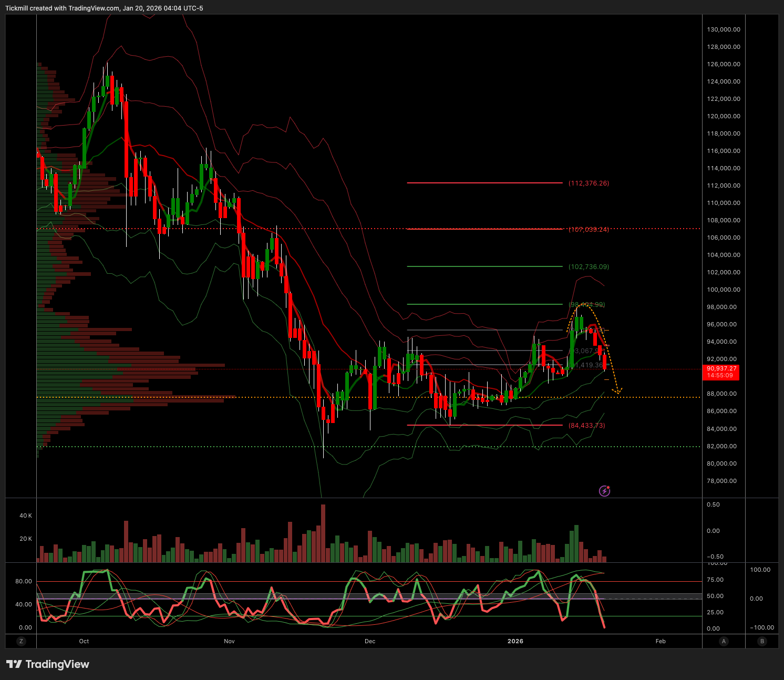The width and height of the screenshot is (784, 680).
Task: Select the 107,039.24 level label
Action: 589,230
